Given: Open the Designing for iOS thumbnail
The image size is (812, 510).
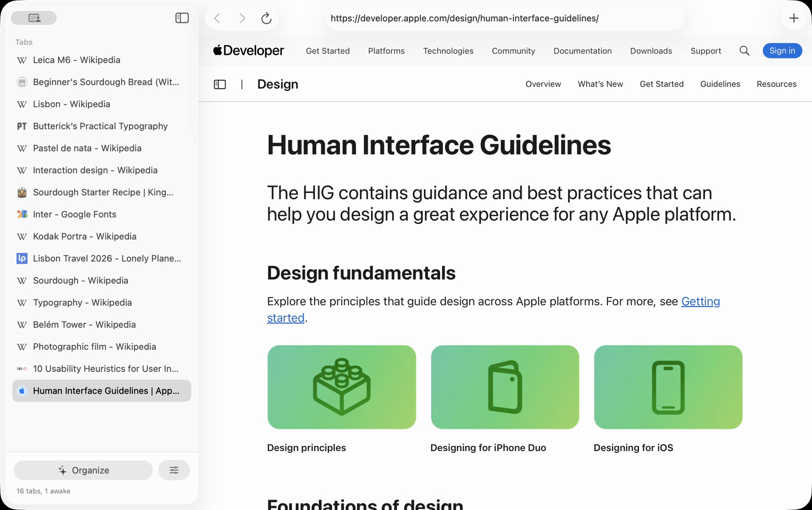Looking at the screenshot, I should click(668, 387).
